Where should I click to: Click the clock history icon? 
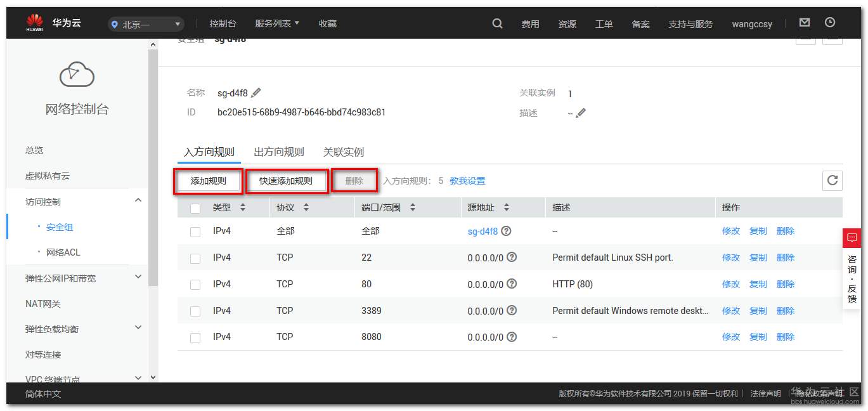[x=830, y=22]
